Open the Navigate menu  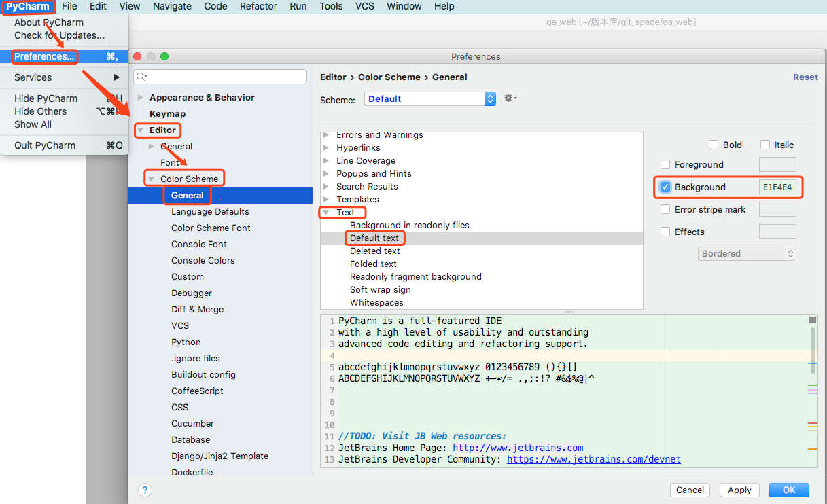172,6
